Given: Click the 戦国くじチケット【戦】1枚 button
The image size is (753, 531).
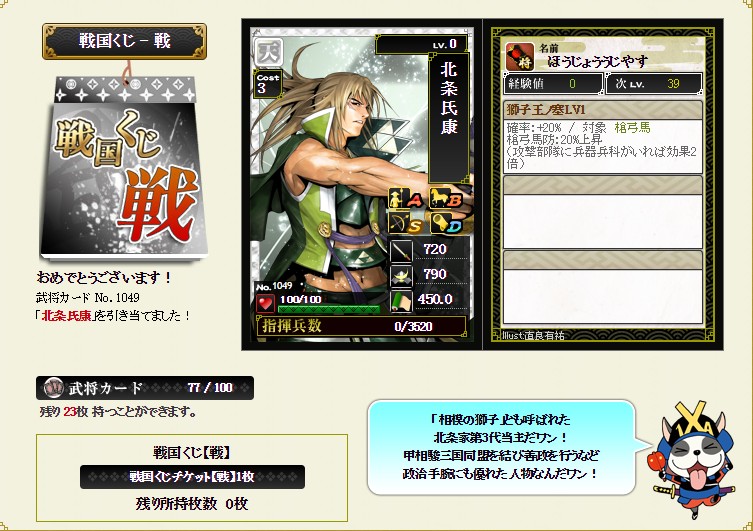Looking at the screenshot, I should (192, 477).
